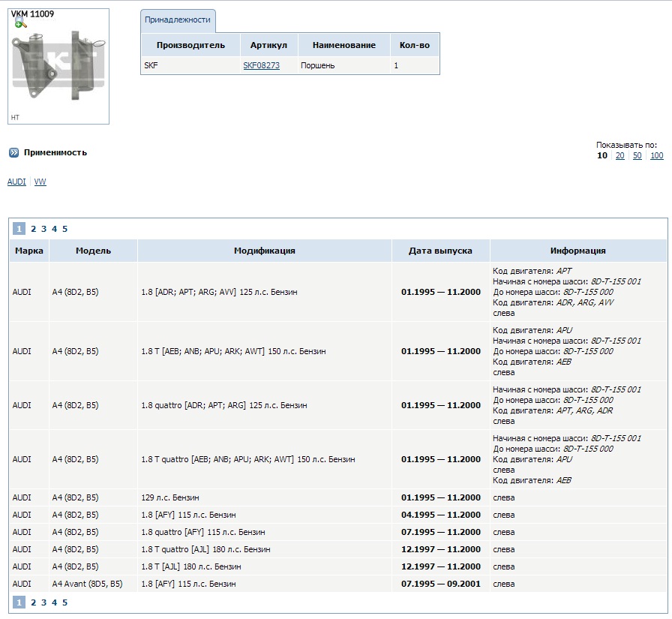This screenshot has height=619, width=672.
Task: Show 20 items per page
Action: pos(619,155)
